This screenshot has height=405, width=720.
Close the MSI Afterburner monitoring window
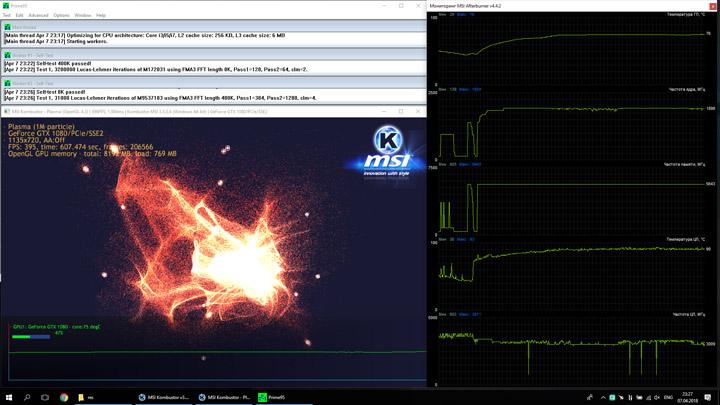pos(713,6)
